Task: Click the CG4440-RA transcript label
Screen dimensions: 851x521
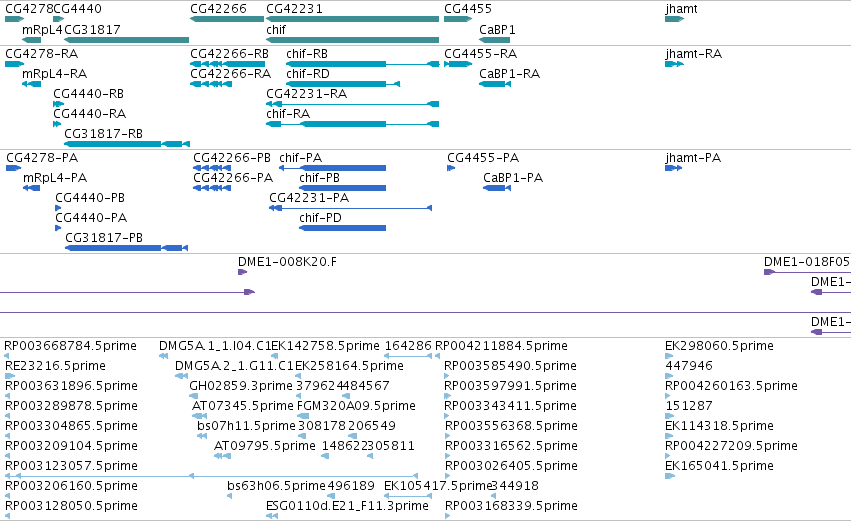Action: click(x=90, y=114)
